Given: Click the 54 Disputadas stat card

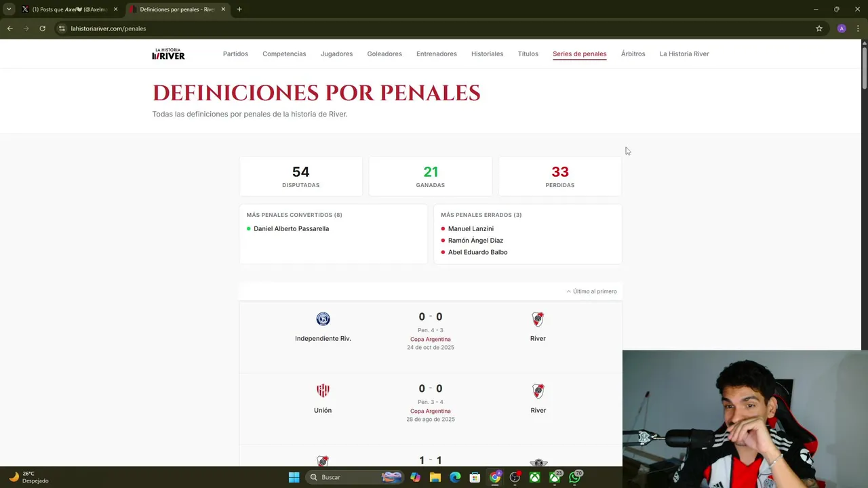Looking at the screenshot, I should (300, 176).
